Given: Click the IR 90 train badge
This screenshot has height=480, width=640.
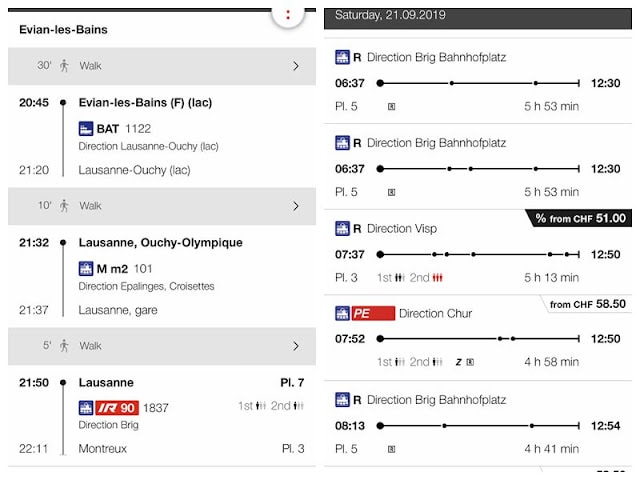Looking at the screenshot, I should pos(117,407).
